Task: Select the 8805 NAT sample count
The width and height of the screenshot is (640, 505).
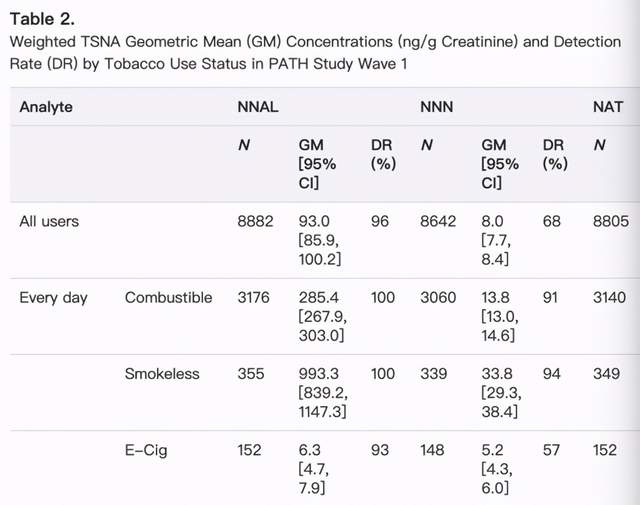Action: [x=611, y=221]
